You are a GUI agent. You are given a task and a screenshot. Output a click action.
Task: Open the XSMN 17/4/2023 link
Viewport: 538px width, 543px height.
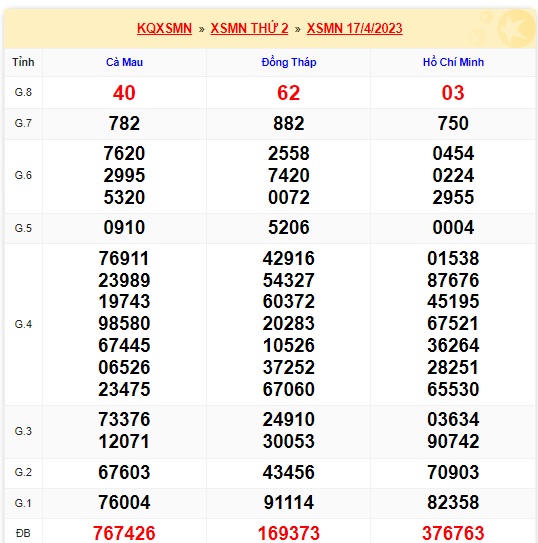pos(355,28)
